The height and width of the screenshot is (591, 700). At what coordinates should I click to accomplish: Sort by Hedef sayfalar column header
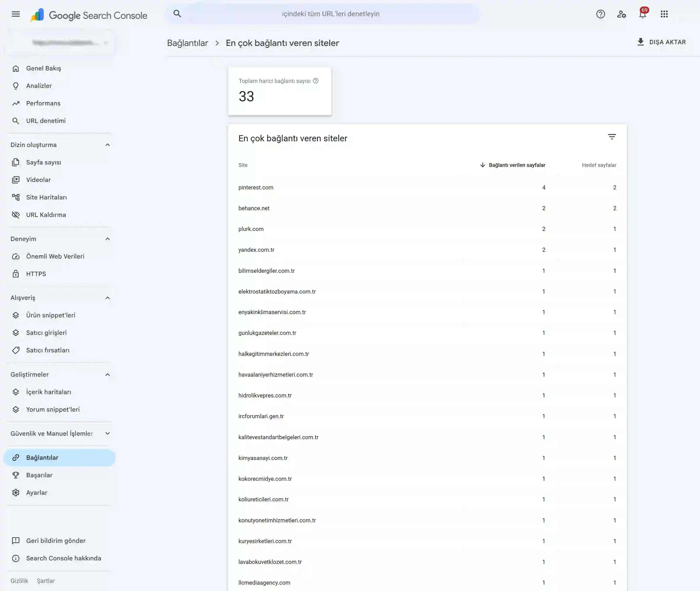(x=599, y=165)
